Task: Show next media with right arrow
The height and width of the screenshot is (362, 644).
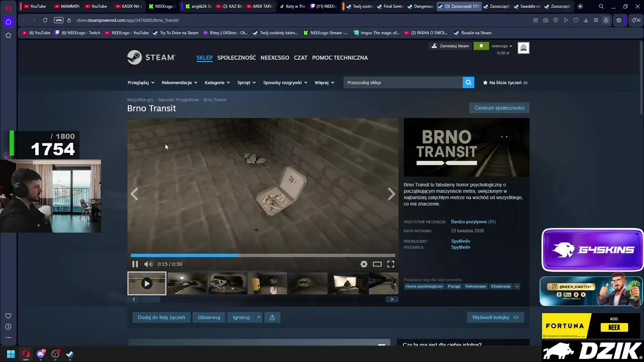Action: point(391,194)
